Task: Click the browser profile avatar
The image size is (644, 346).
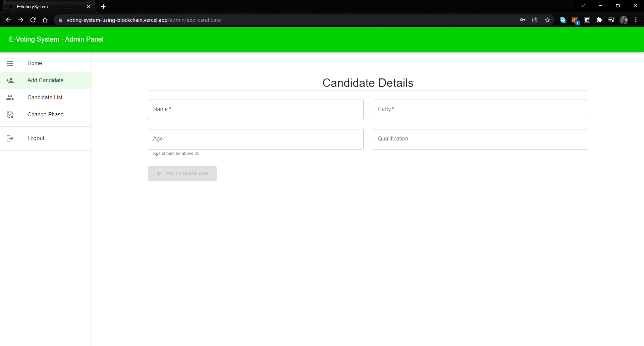Action: (624, 20)
